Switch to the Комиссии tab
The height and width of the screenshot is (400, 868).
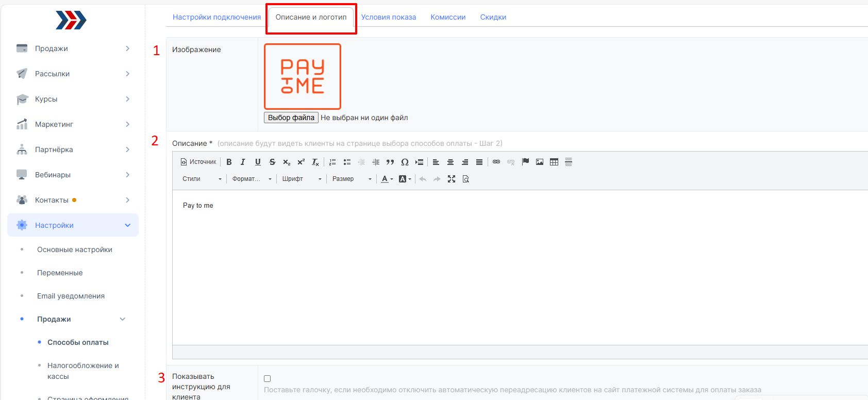tap(448, 17)
